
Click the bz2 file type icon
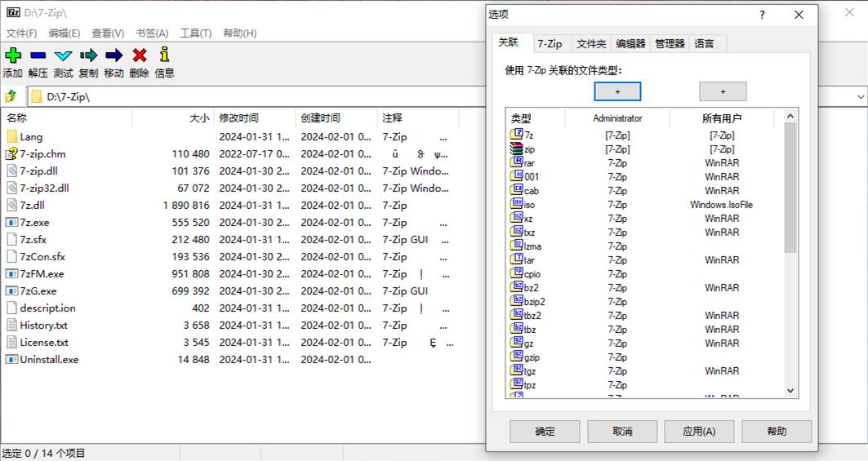click(x=517, y=286)
